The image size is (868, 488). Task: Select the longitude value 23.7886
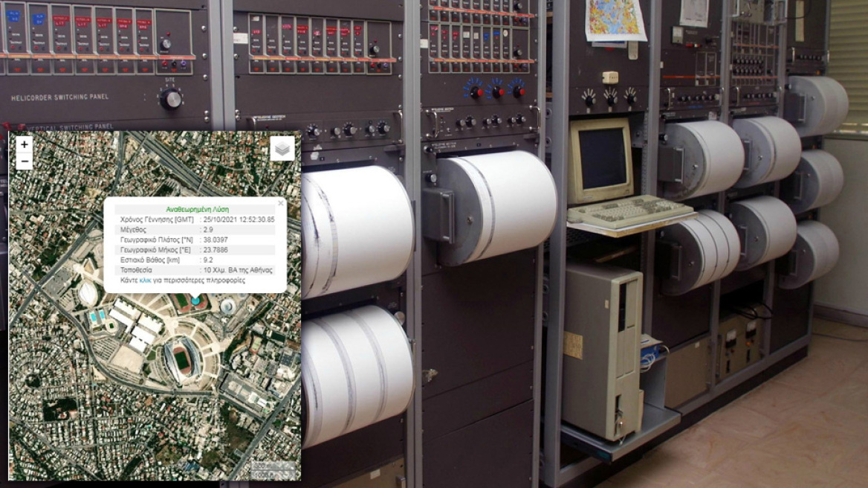(216, 251)
